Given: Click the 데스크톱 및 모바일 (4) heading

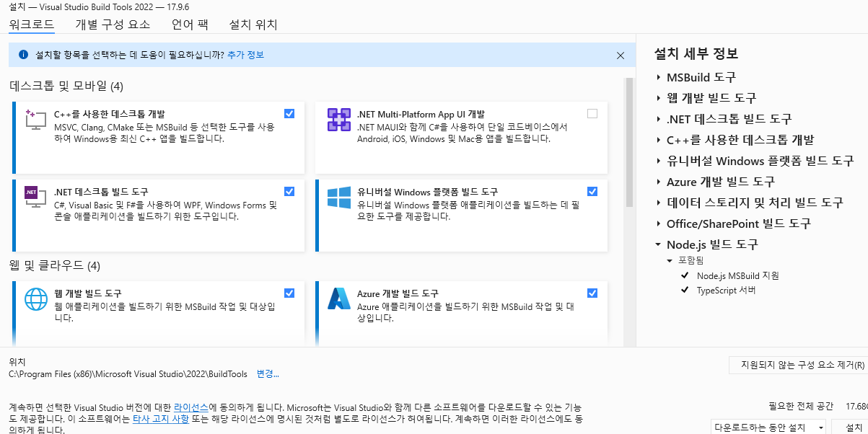Looking at the screenshot, I should [x=66, y=86].
